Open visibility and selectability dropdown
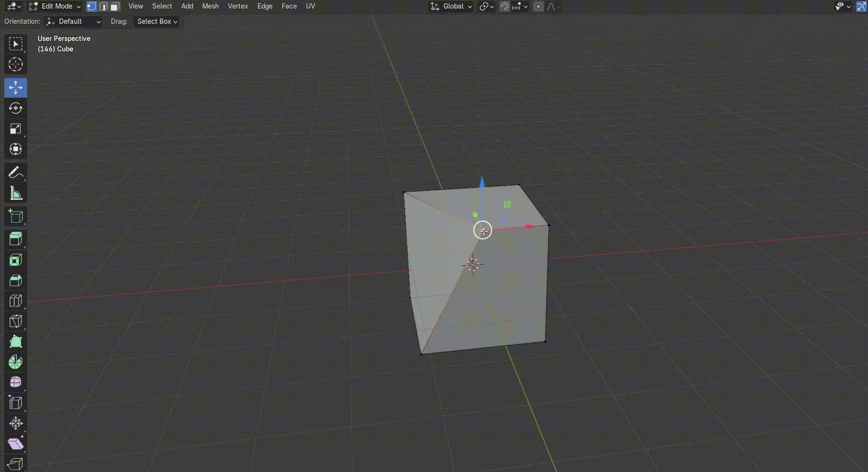 843,6
